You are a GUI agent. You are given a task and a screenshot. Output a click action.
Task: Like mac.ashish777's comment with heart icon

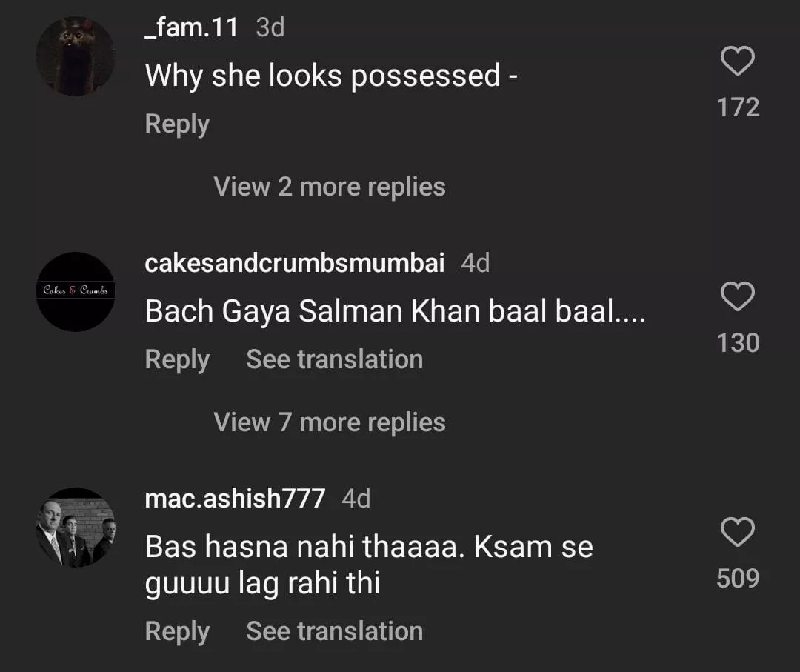point(737,532)
